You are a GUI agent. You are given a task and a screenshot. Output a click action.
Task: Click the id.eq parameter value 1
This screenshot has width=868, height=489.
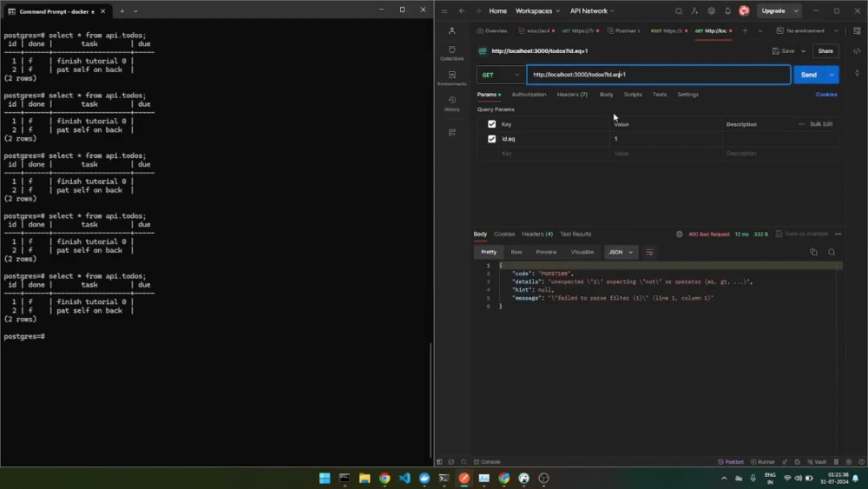coord(666,139)
